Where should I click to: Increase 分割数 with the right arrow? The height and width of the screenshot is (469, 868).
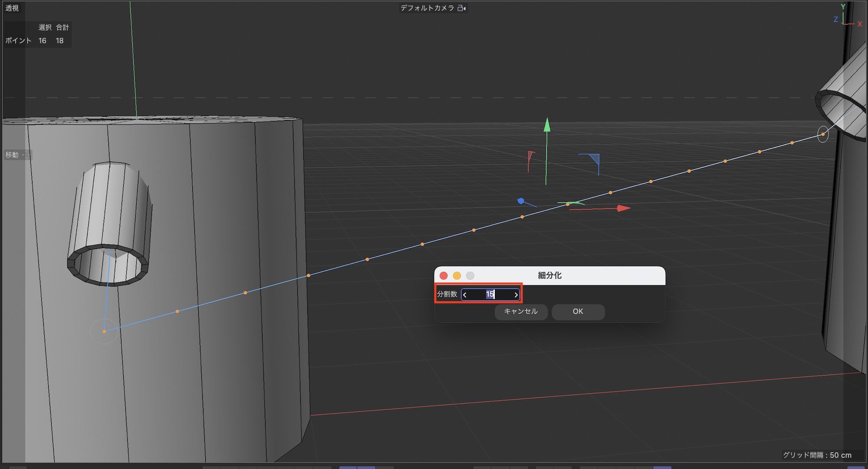516,295
